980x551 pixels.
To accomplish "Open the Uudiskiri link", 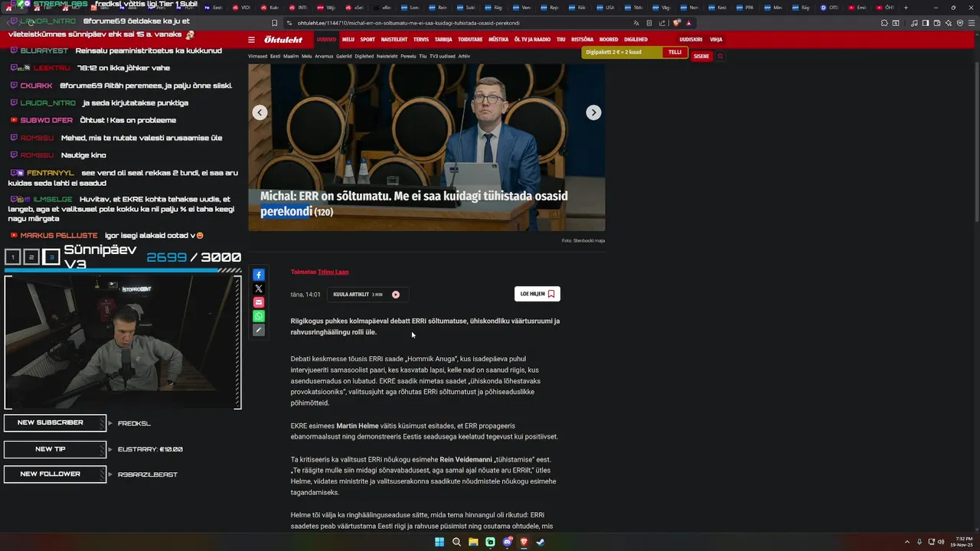I will click(x=691, y=39).
